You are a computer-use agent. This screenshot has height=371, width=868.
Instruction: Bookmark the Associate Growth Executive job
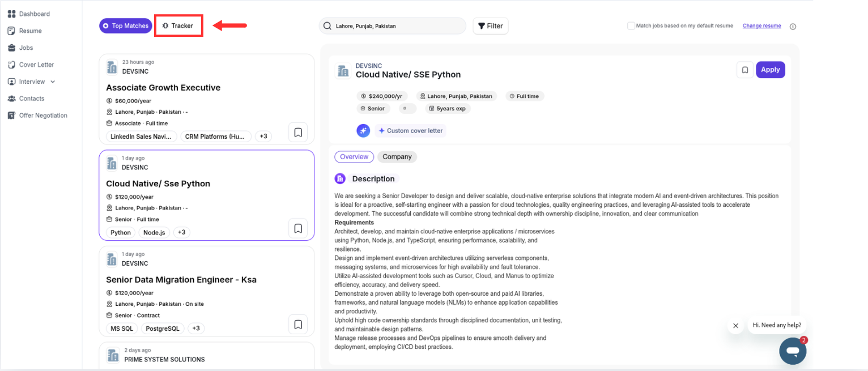click(298, 133)
